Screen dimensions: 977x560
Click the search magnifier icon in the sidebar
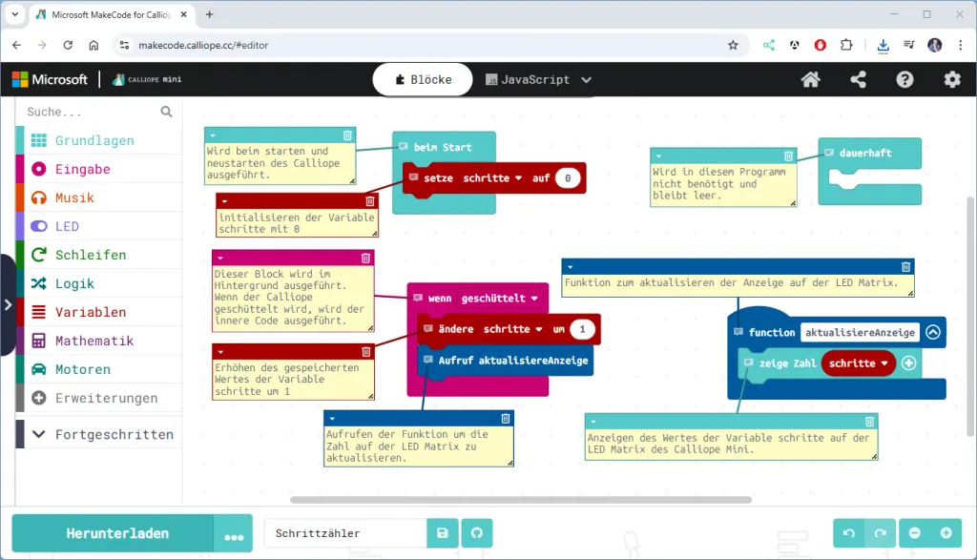[166, 111]
